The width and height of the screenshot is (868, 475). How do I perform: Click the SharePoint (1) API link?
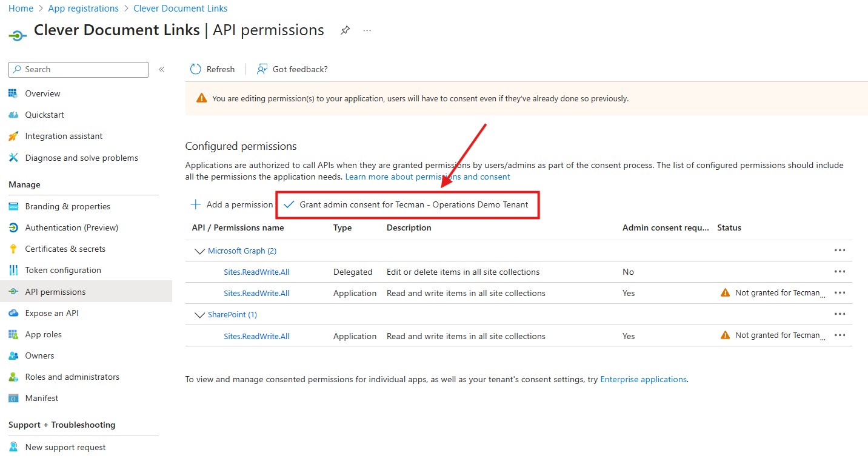pos(232,314)
